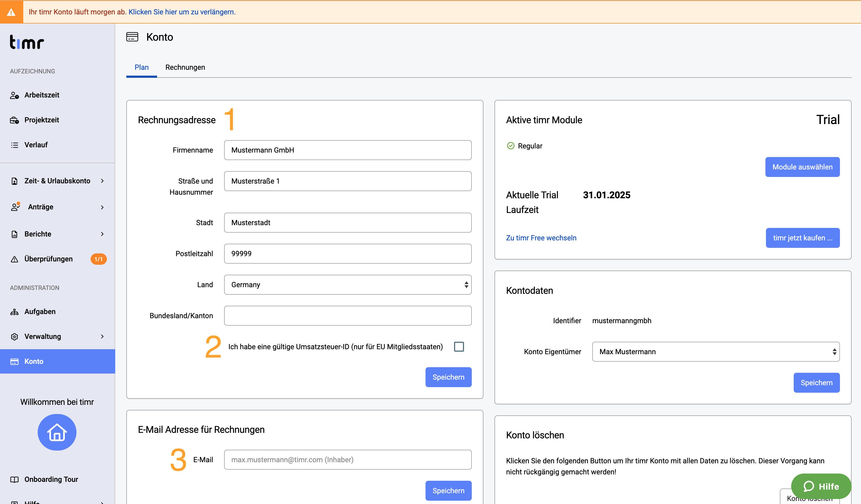Open Verlauf in the sidebar
The height and width of the screenshot is (504, 861).
[57, 145]
